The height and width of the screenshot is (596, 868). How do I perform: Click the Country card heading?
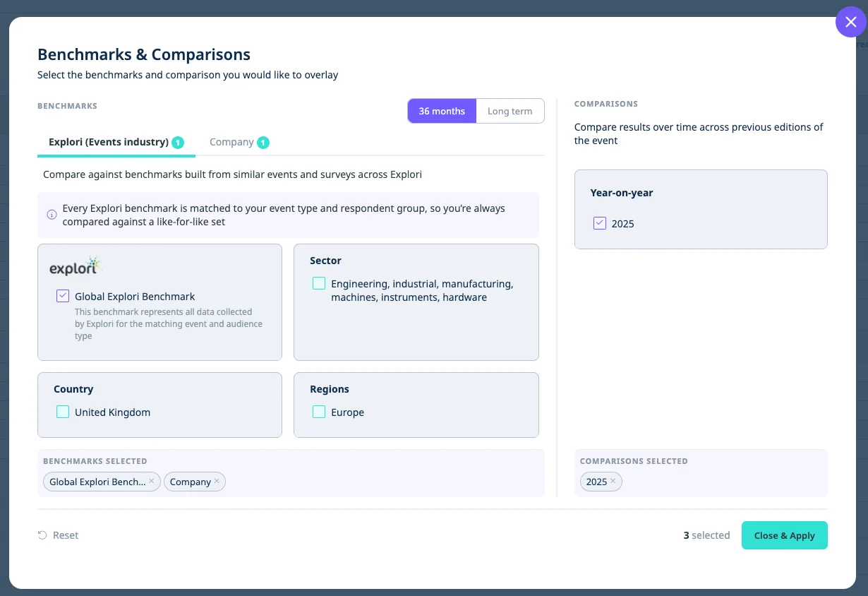[x=73, y=389]
